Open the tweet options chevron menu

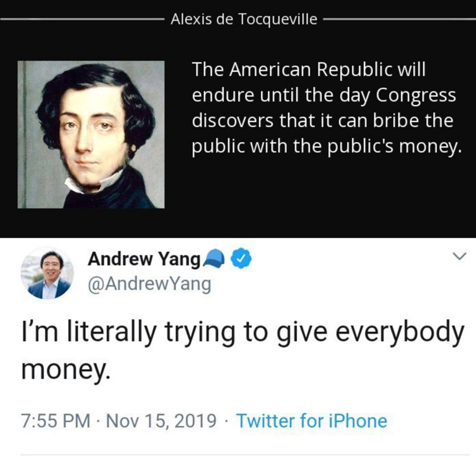tap(460, 256)
